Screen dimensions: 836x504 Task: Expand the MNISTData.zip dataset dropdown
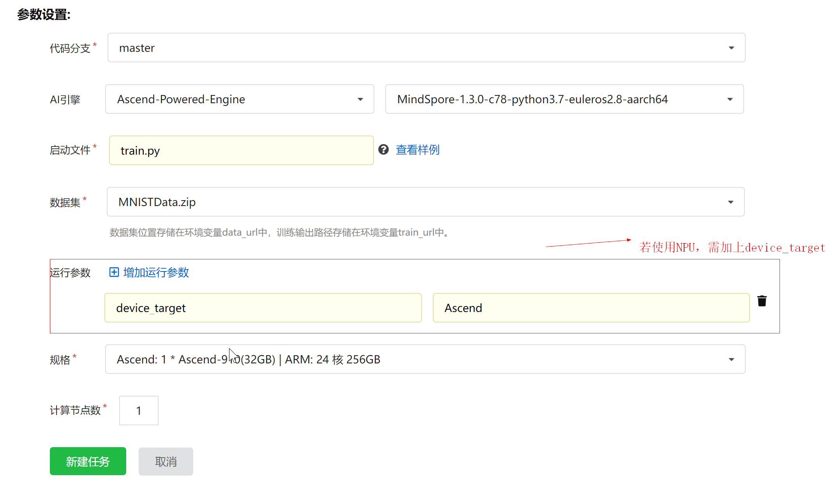pos(425,202)
